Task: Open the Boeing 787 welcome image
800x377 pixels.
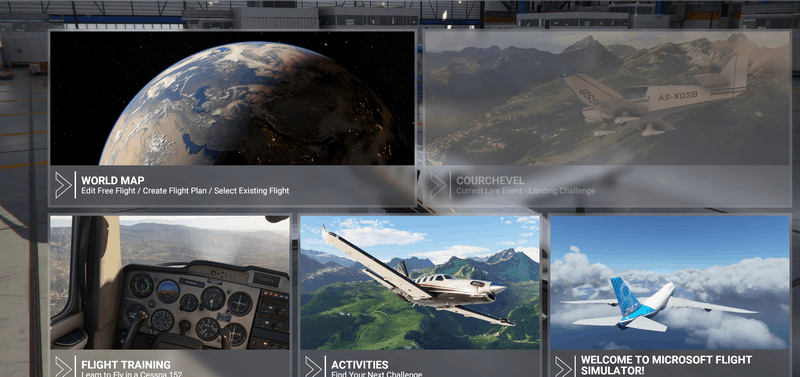Action: [x=670, y=282]
